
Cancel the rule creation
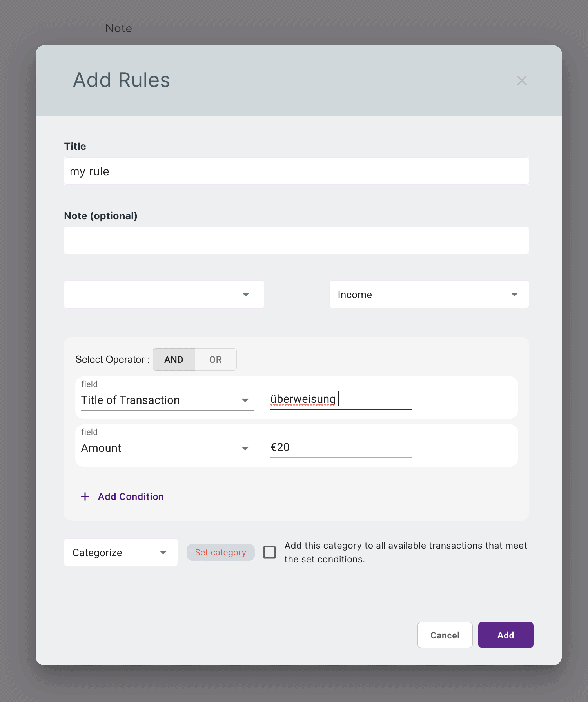point(445,635)
